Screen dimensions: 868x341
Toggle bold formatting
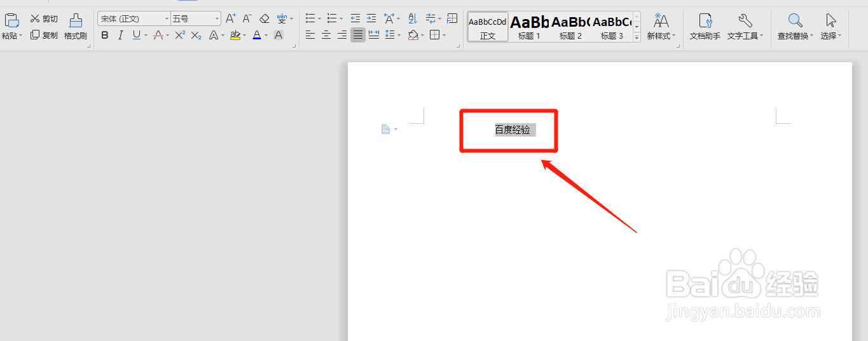point(105,36)
